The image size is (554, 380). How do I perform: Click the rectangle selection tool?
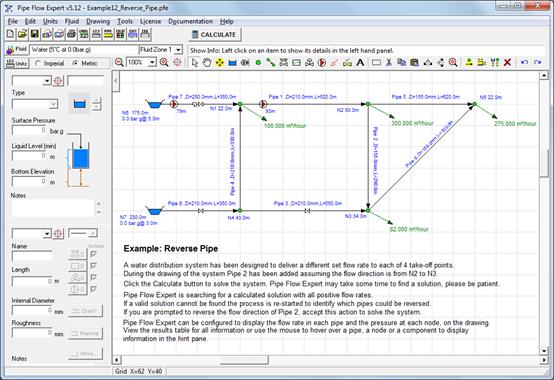point(376,63)
